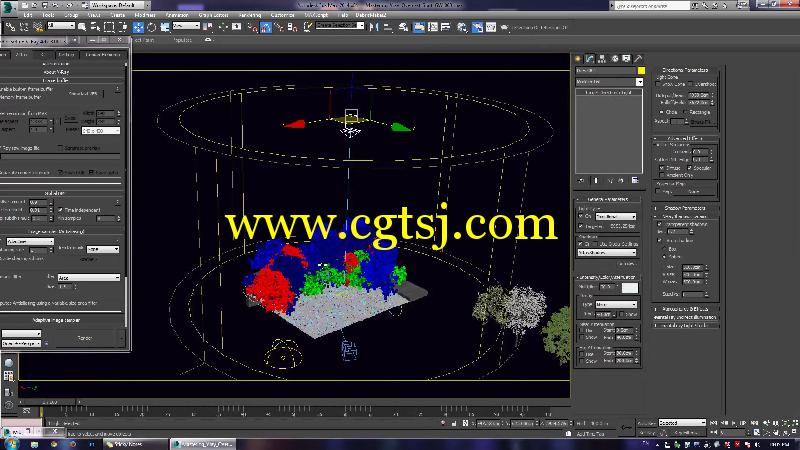Open the Rendering menu

[x=250, y=15]
